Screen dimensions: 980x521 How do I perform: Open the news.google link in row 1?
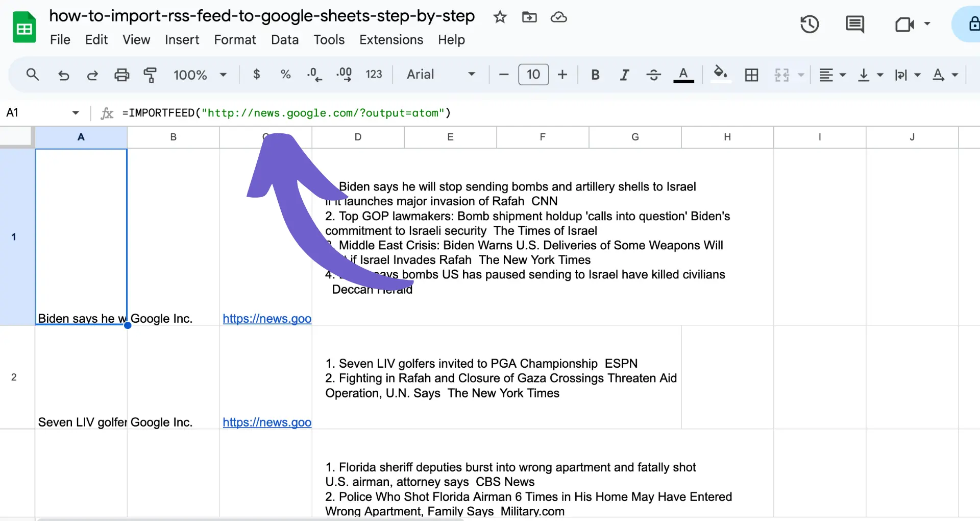click(x=267, y=319)
